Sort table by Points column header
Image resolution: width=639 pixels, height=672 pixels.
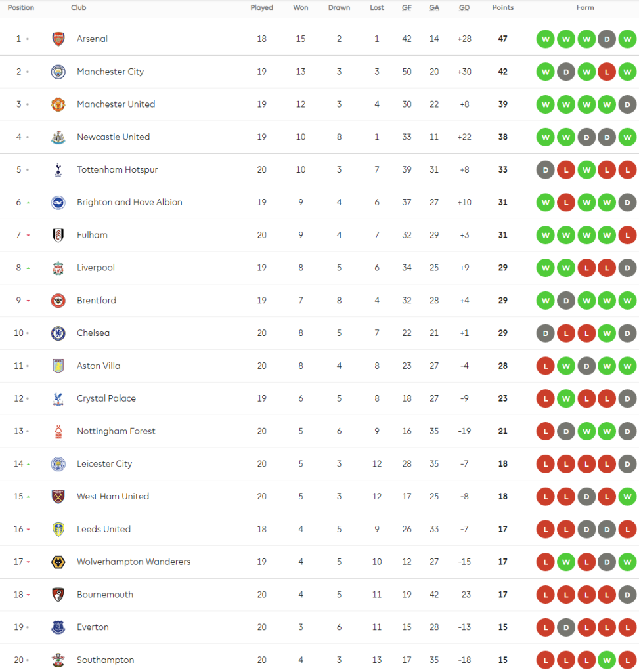502,8
